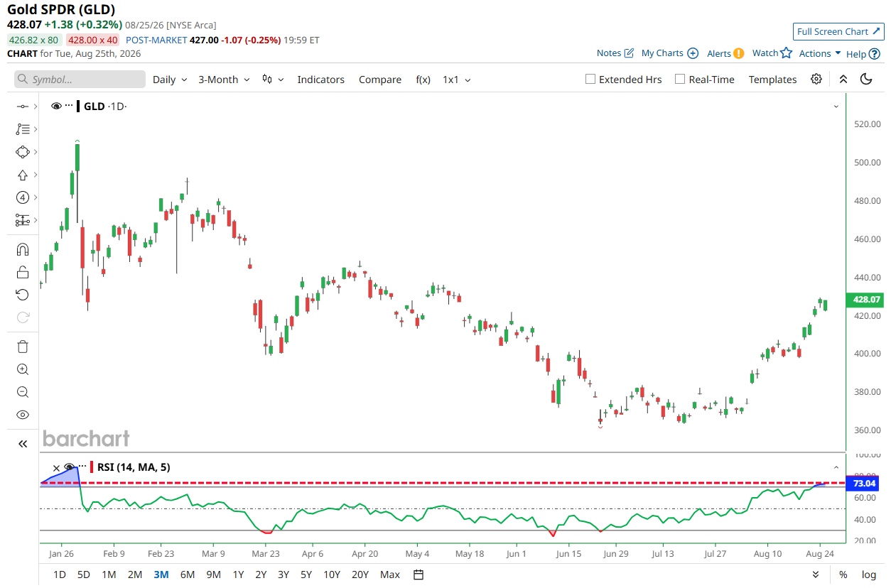Toggle RSI indicator visibility eye

(70, 467)
